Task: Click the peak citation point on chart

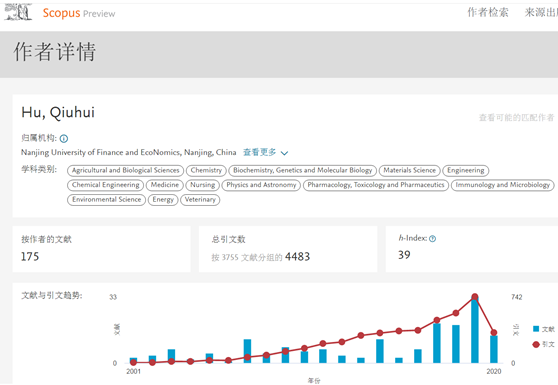Action: [475, 297]
